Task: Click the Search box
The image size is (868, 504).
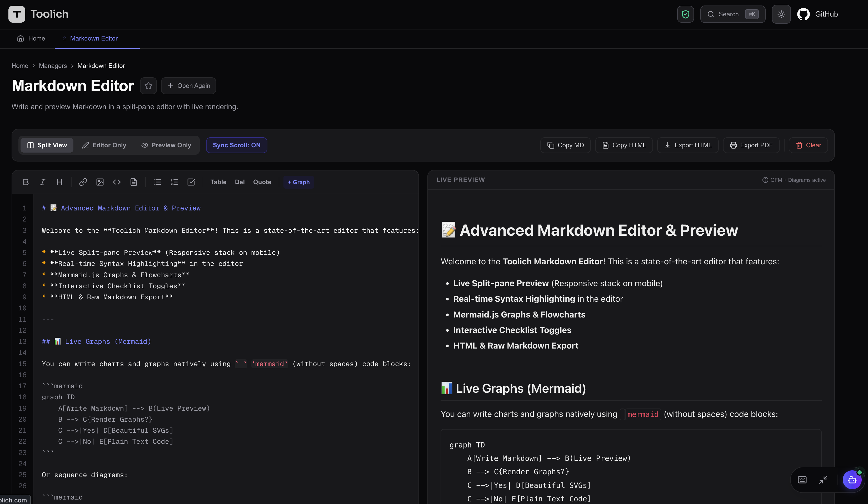Action: [x=733, y=14]
